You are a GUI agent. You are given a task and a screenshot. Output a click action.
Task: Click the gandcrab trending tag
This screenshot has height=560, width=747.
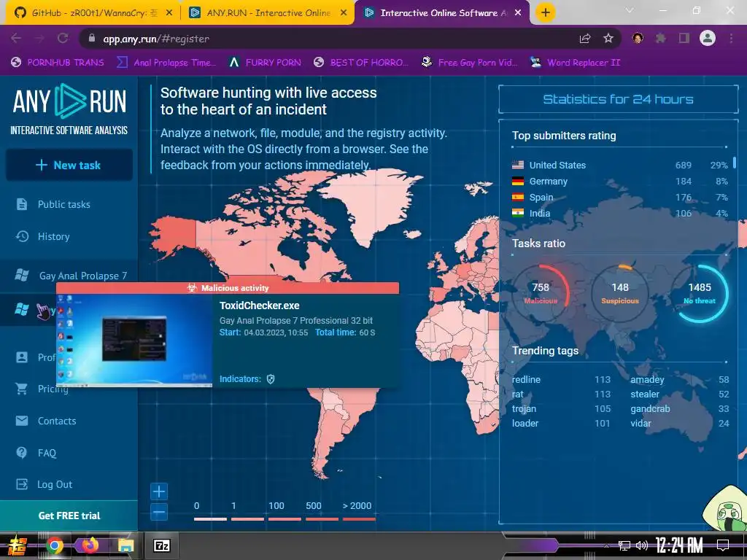click(650, 408)
